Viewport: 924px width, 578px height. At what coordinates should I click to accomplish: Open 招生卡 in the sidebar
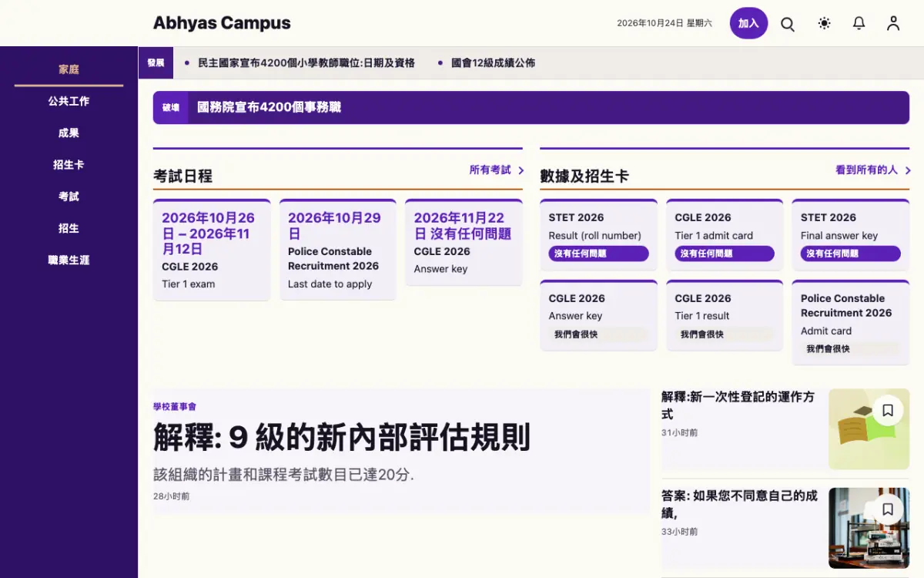tap(69, 165)
